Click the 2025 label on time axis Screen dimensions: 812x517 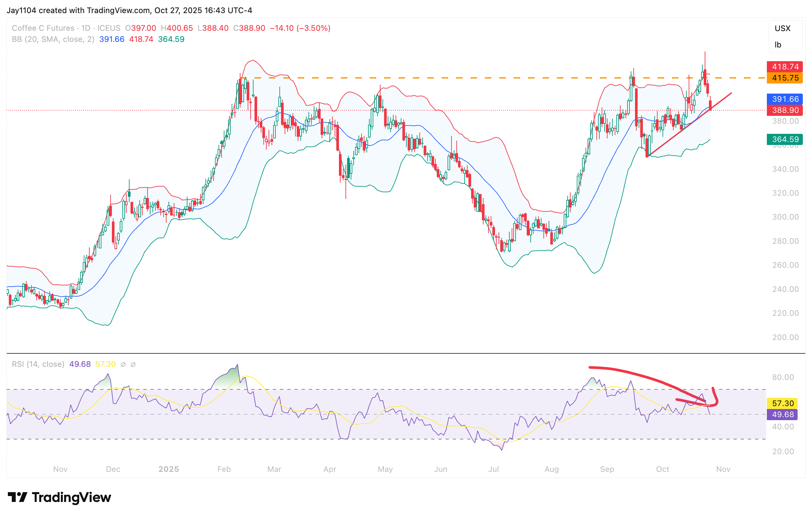[168, 469]
